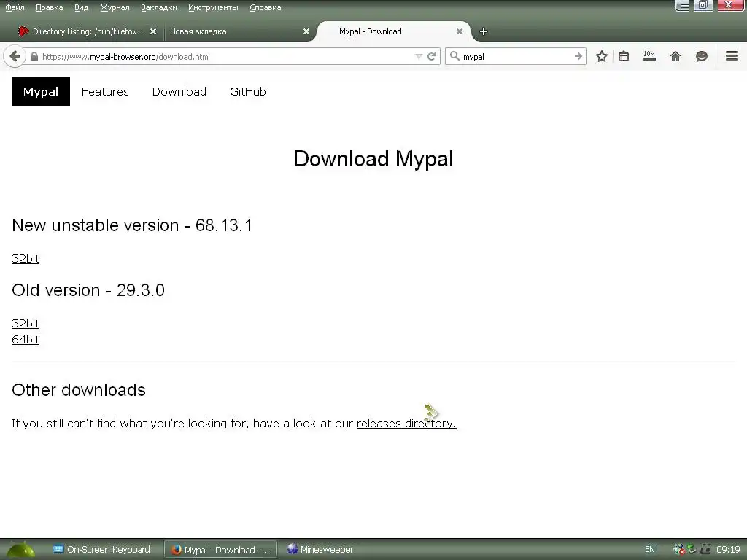Open the Журнал menu
This screenshot has height=560, width=747.
(x=115, y=7)
